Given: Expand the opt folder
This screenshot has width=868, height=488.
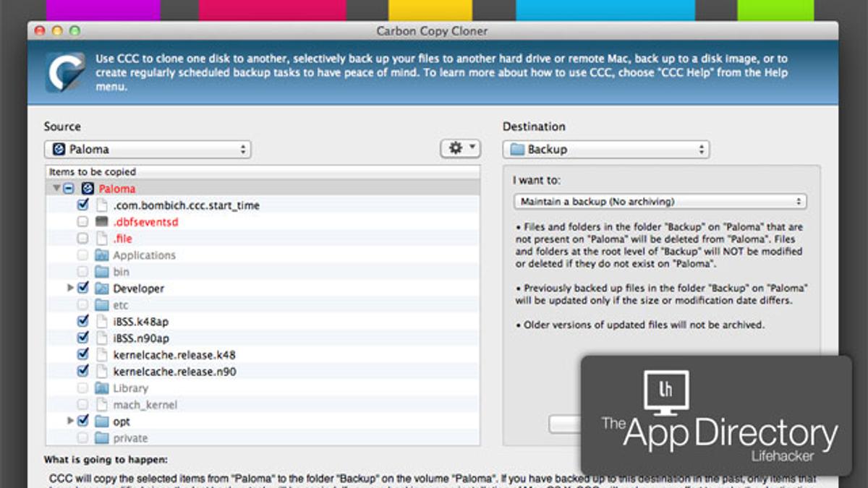Looking at the screenshot, I should pos(70,421).
